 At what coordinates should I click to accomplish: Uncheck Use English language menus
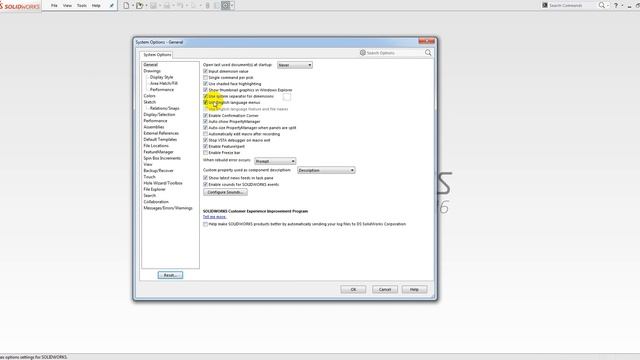tap(205, 102)
